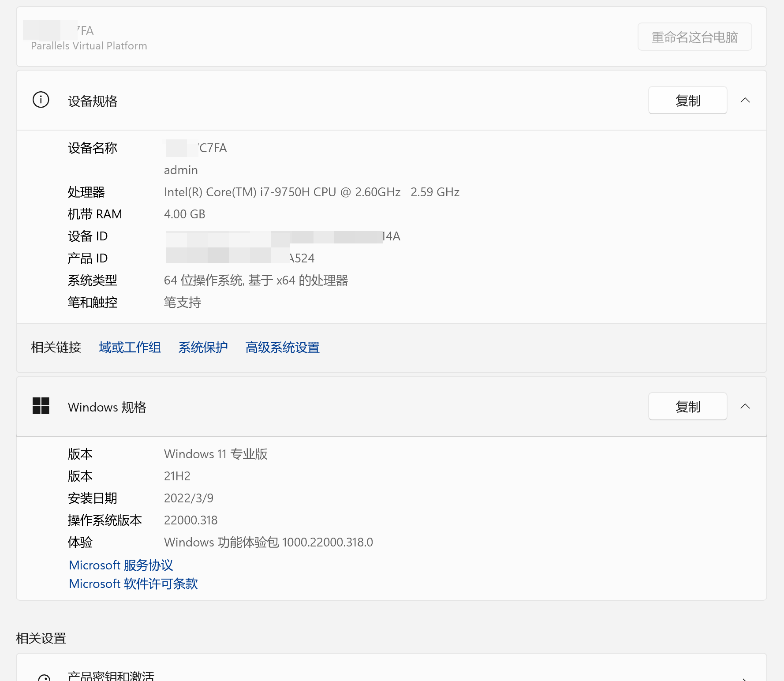Collapse the Windows 规格 section chevron
The height and width of the screenshot is (681, 784).
click(x=745, y=406)
